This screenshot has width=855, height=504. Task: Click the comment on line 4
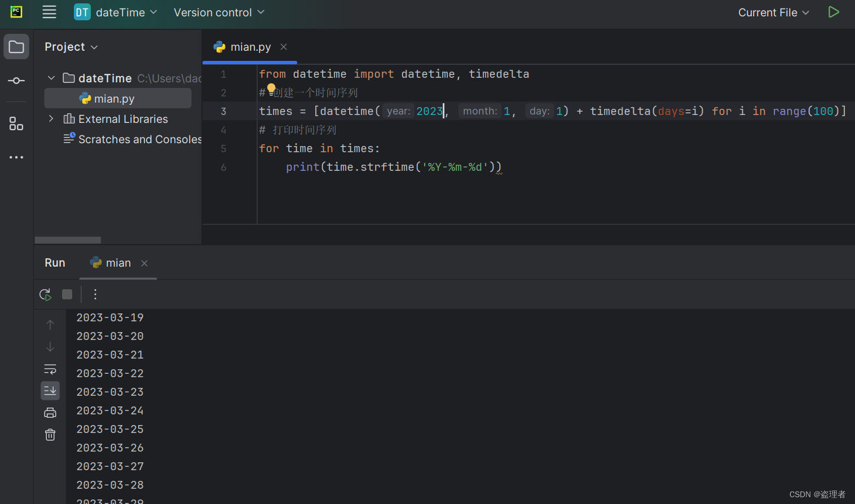click(298, 130)
